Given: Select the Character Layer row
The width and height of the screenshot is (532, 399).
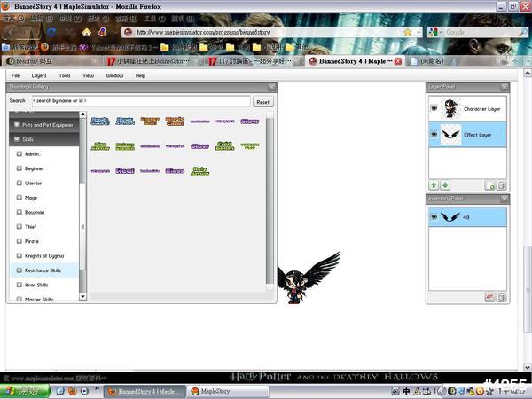Looking at the screenshot, I should click(467, 108).
